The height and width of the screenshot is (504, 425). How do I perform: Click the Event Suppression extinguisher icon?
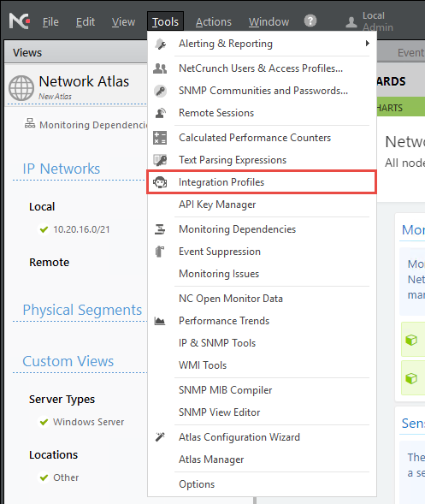[160, 252]
